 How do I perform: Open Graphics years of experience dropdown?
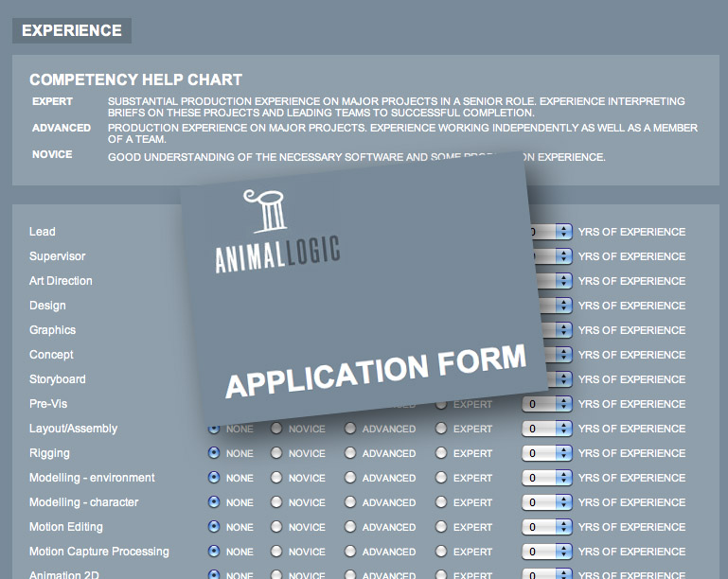557,330
